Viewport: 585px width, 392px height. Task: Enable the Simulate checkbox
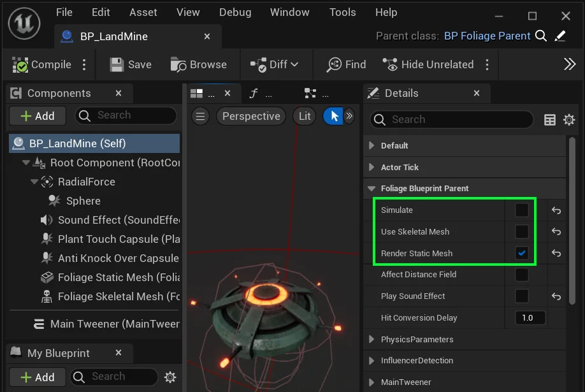click(x=521, y=210)
